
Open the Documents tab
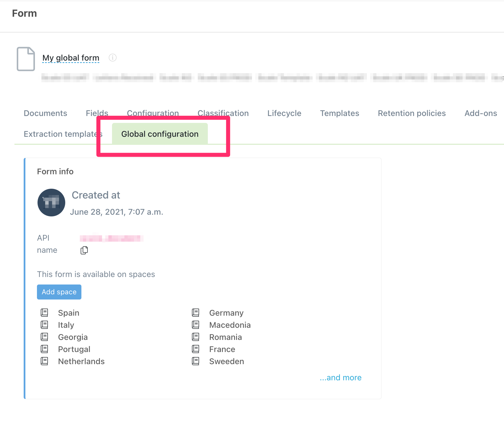45,113
